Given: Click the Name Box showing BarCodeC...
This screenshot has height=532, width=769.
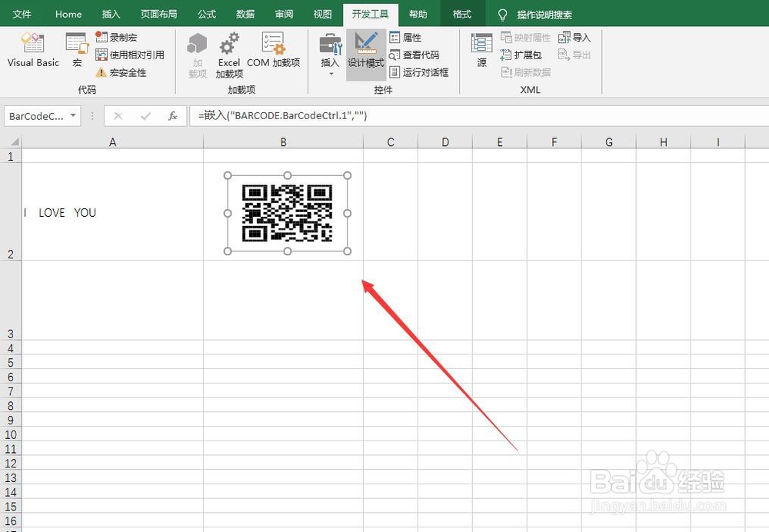Looking at the screenshot, I should point(35,116).
